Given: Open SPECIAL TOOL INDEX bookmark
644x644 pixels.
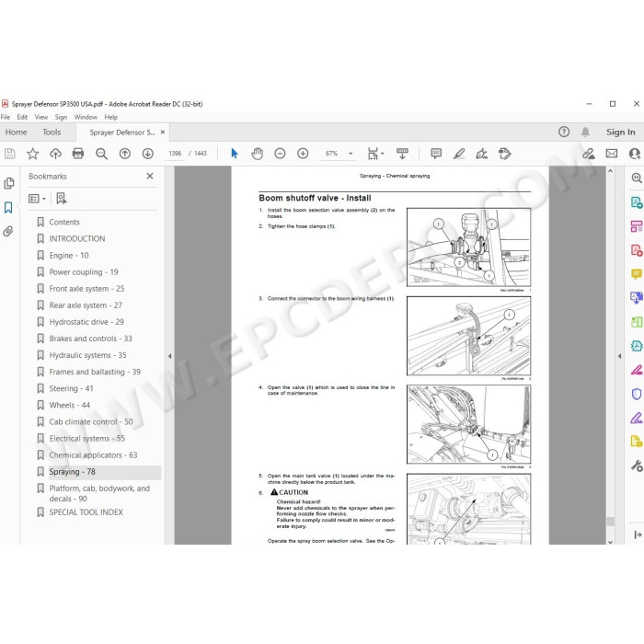Looking at the screenshot, I should (86, 512).
